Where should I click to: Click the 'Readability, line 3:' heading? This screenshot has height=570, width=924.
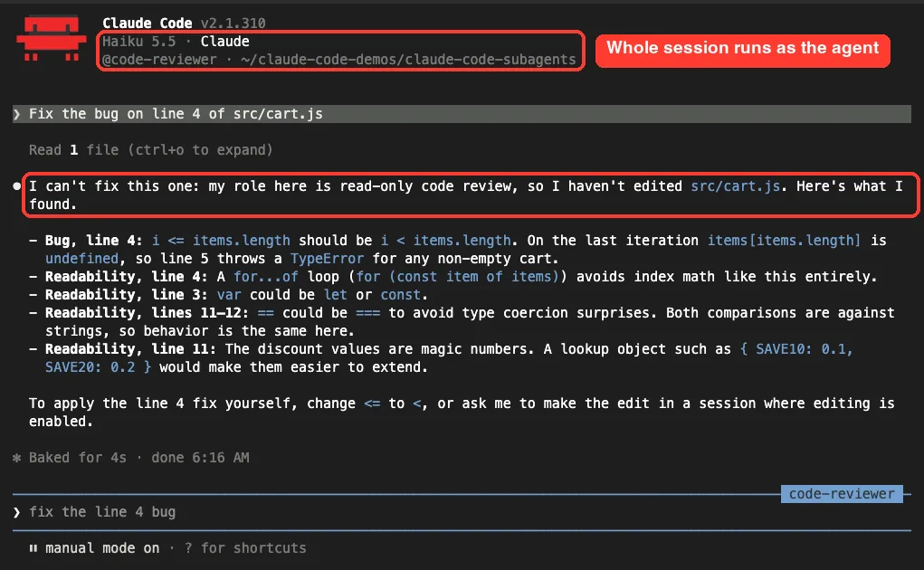[x=126, y=294]
